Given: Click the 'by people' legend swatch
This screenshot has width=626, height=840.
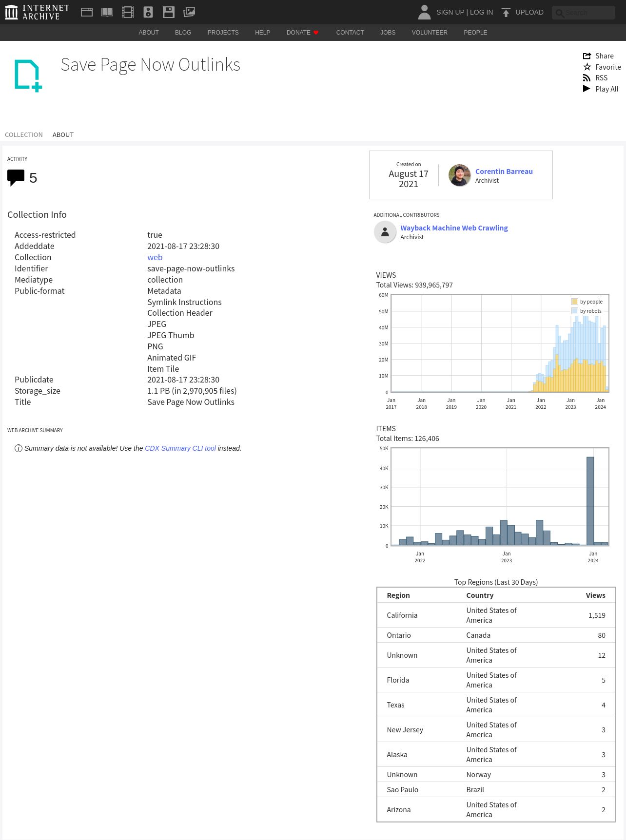Looking at the screenshot, I should point(575,302).
